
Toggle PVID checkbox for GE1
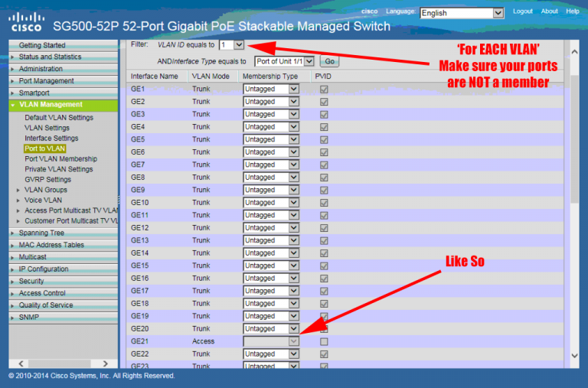[x=324, y=90]
